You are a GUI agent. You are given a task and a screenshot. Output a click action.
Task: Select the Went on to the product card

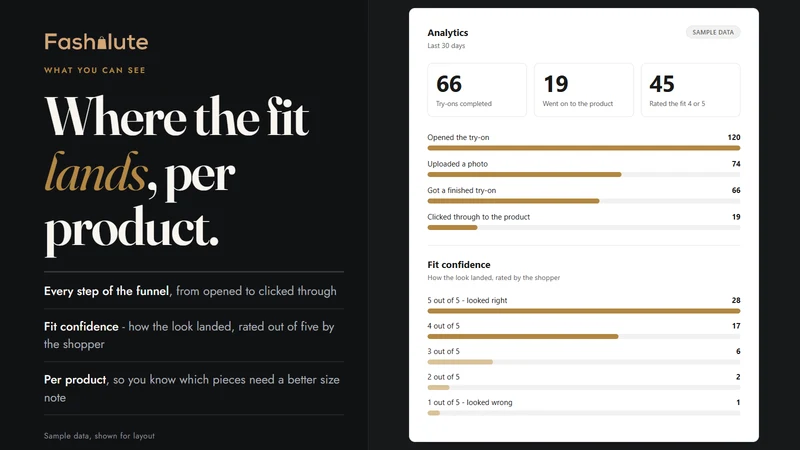coord(584,90)
